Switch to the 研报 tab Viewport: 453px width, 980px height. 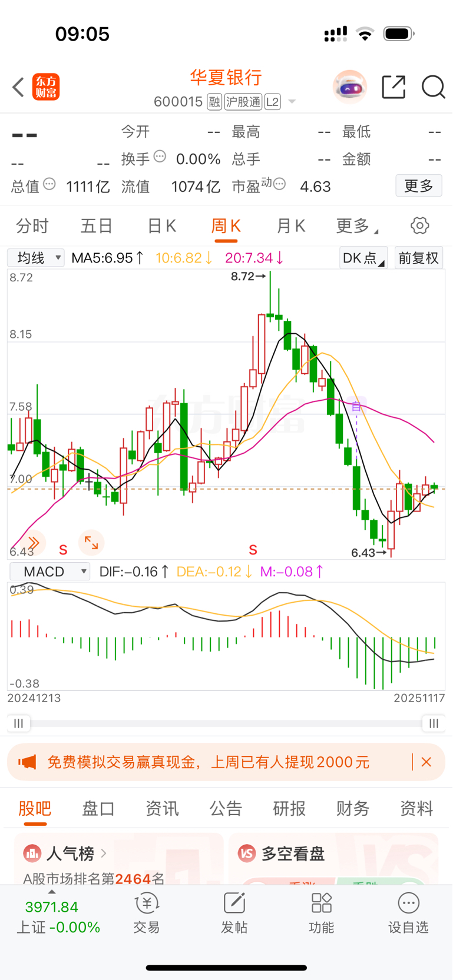coord(289,808)
